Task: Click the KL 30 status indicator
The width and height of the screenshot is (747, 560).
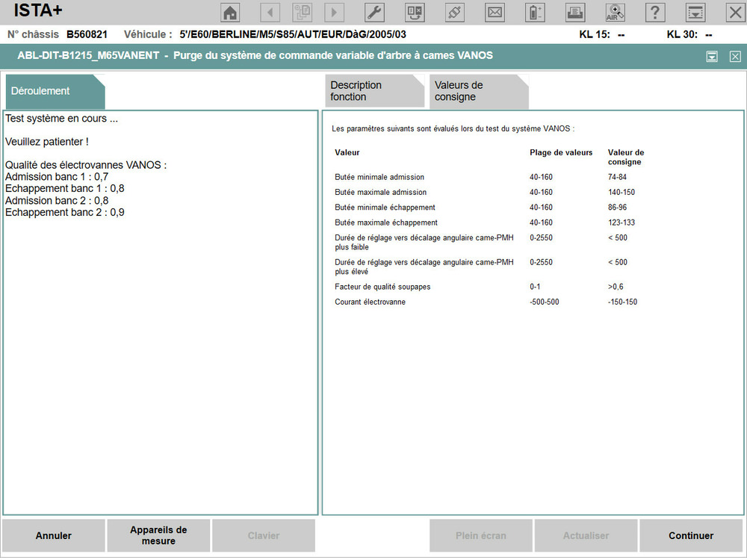Action: 689,34
